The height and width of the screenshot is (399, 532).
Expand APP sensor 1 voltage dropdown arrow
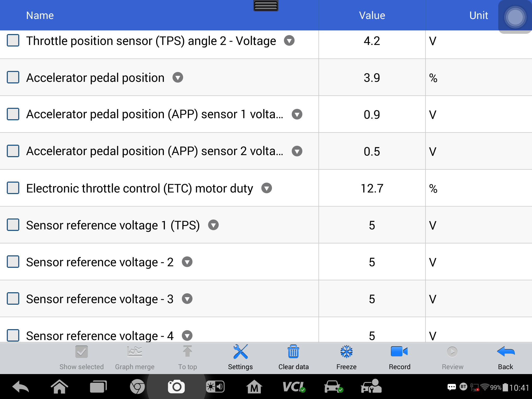(297, 114)
